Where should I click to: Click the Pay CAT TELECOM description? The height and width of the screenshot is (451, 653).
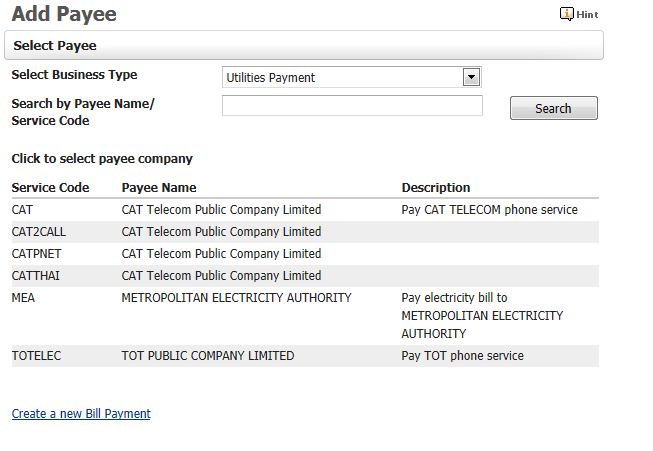point(490,210)
